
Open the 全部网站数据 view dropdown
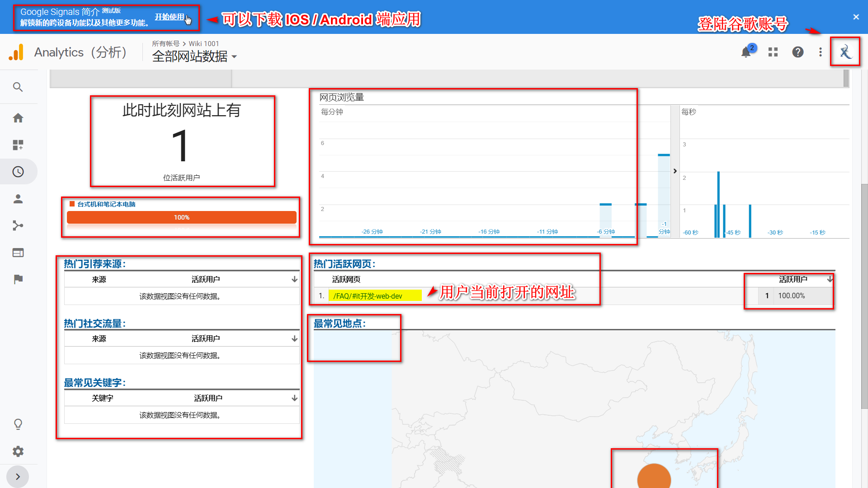tap(194, 56)
